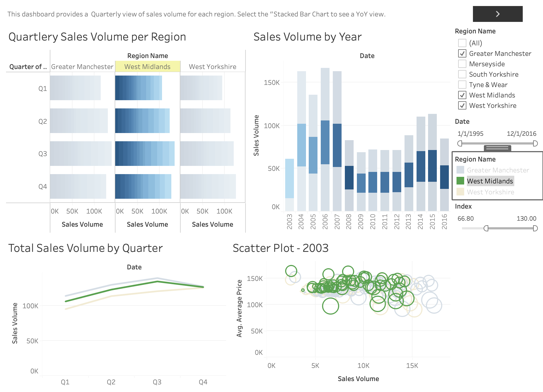Select the West Midlands column header
The image size is (543, 392).
(148, 67)
